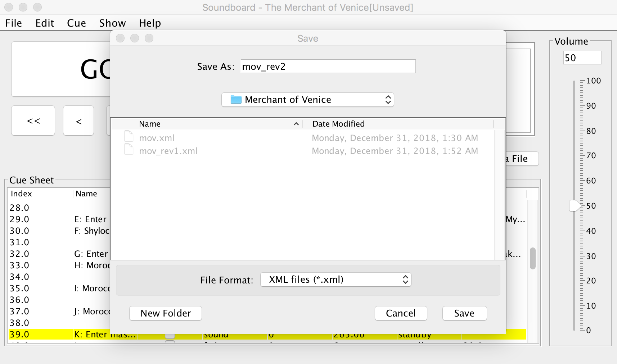Image resolution: width=617 pixels, height=364 pixels.
Task: Click the folder icon in location dropdown
Action: coord(236,100)
